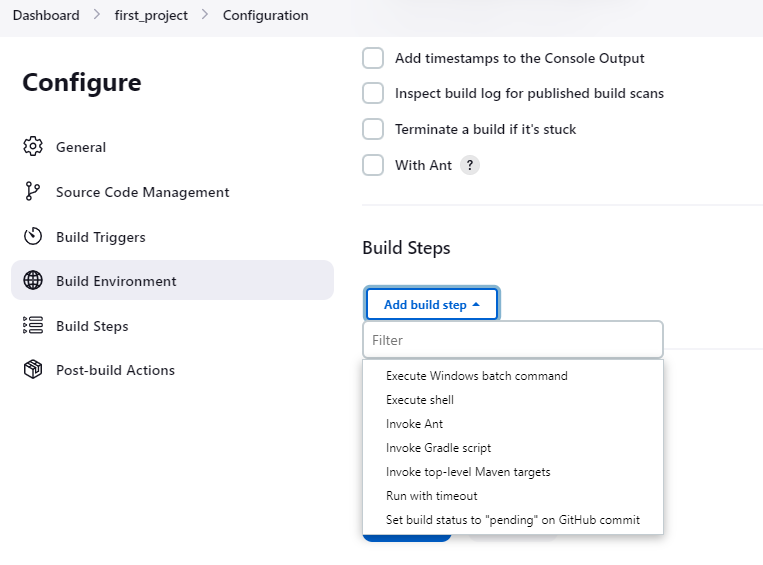The width and height of the screenshot is (763, 565).
Task: Select Execute shell build step
Action: [x=420, y=400]
